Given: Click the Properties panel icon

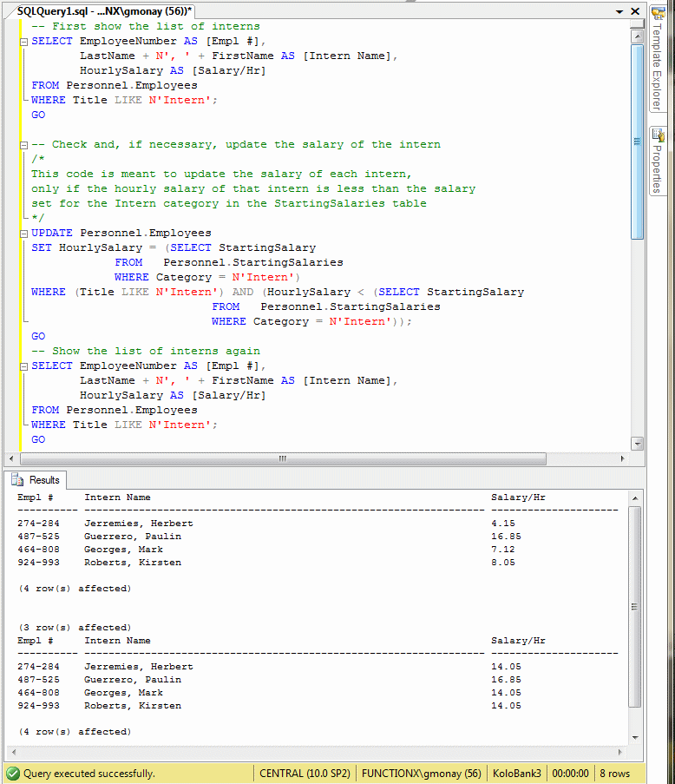Looking at the screenshot, I should 658,135.
